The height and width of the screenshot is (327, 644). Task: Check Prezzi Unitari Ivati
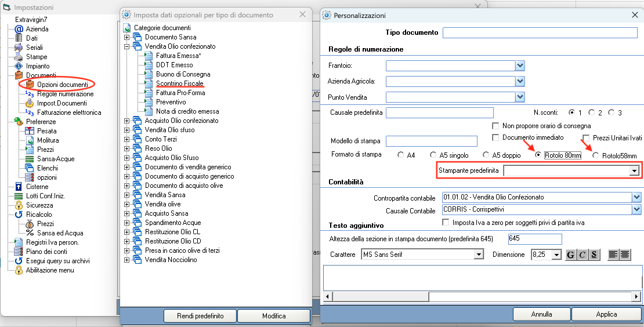tap(586, 138)
